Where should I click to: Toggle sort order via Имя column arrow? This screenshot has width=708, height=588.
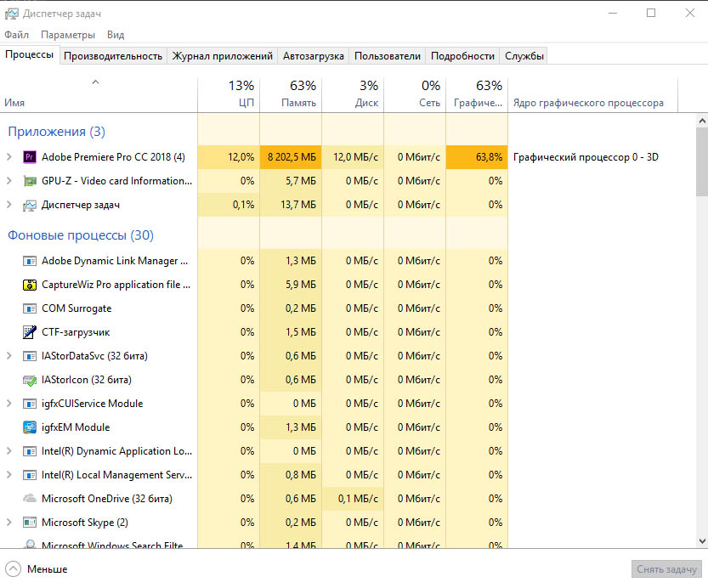[x=95, y=82]
